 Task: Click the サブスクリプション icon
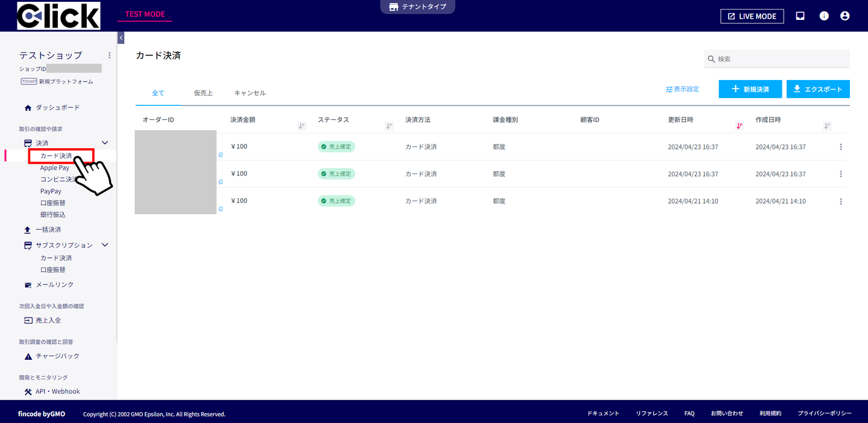point(28,246)
